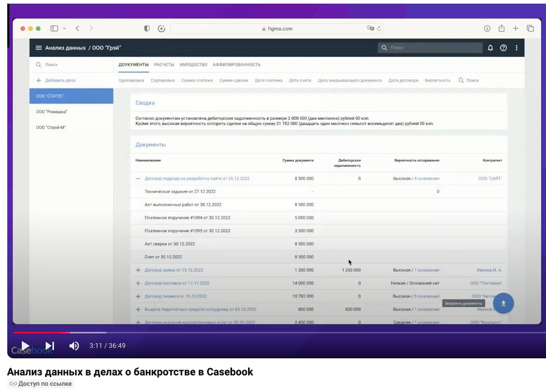This screenshot has height=392, width=546.
Task: Open the Дата счета filter
Action: coord(300,80)
